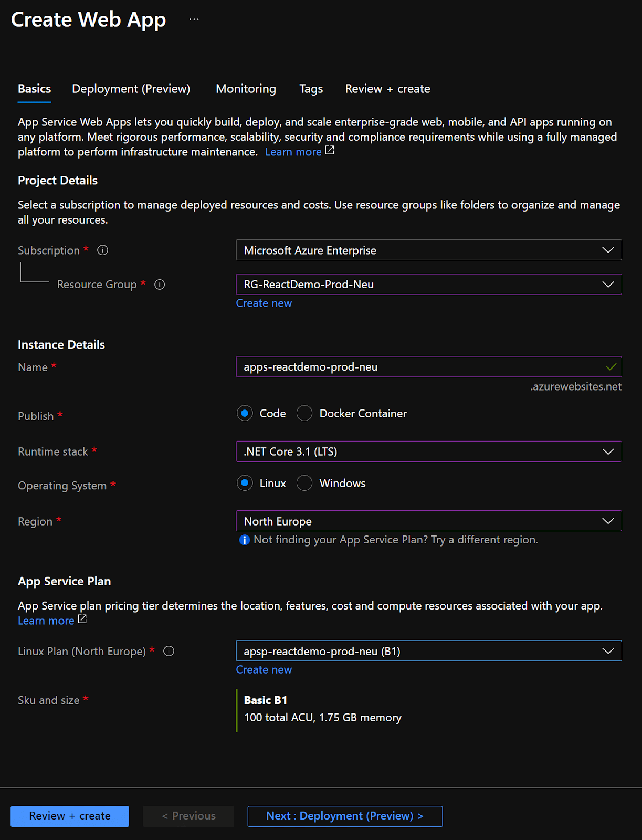The height and width of the screenshot is (840, 642).
Task: Click Create new under Resource Group
Action: (x=264, y=303)
